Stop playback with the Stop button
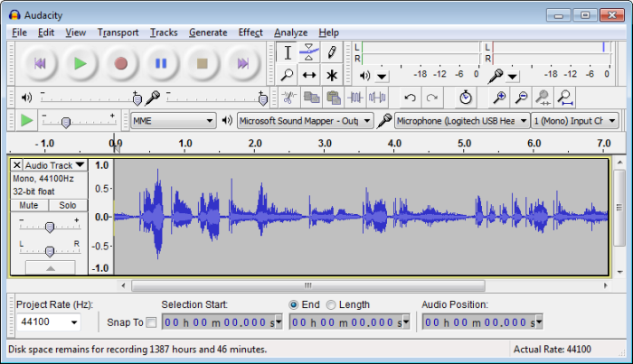 202,63
